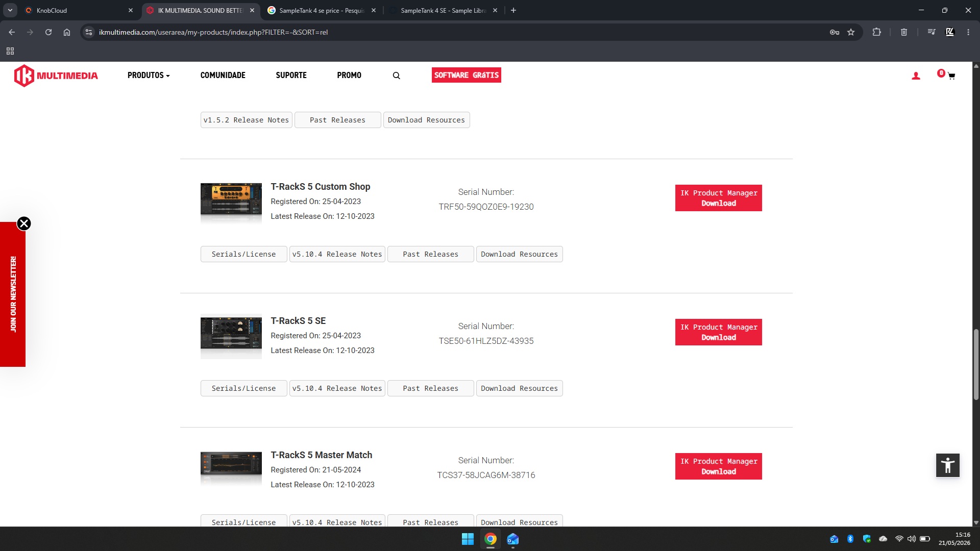Go to browser home icon
980x551 pixels.
[x=67, y=32]
